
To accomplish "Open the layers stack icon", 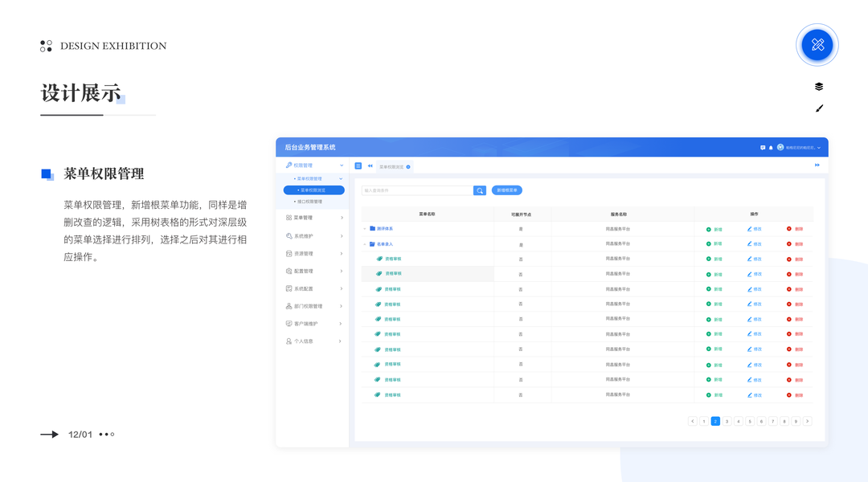I will tap(819, 86).
